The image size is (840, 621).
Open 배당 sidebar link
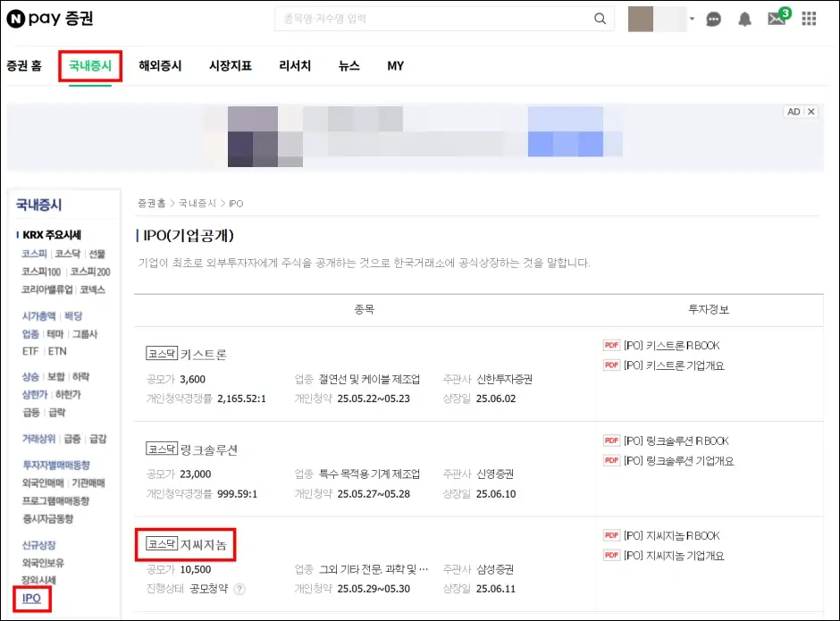tap(73, 316)
